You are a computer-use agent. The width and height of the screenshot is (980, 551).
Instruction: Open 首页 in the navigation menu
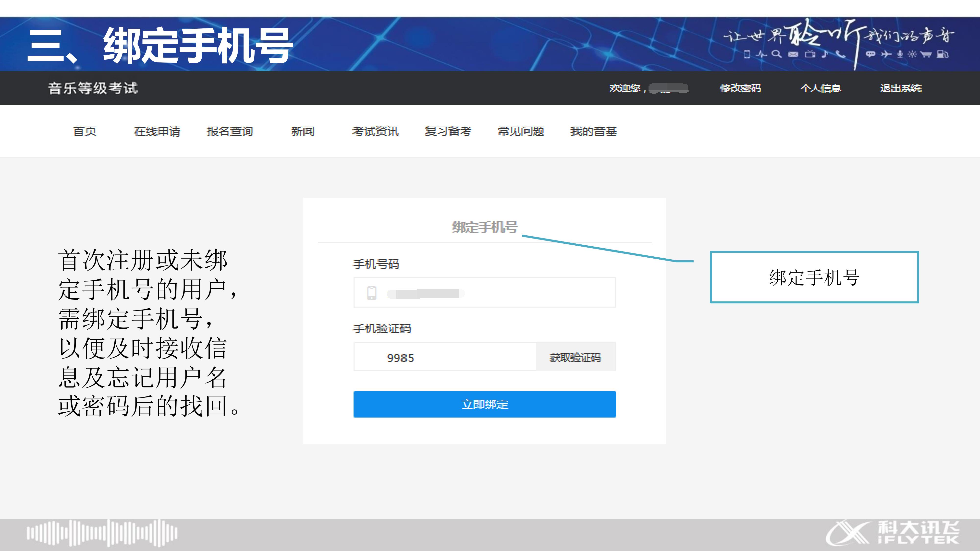coord(85,132)
